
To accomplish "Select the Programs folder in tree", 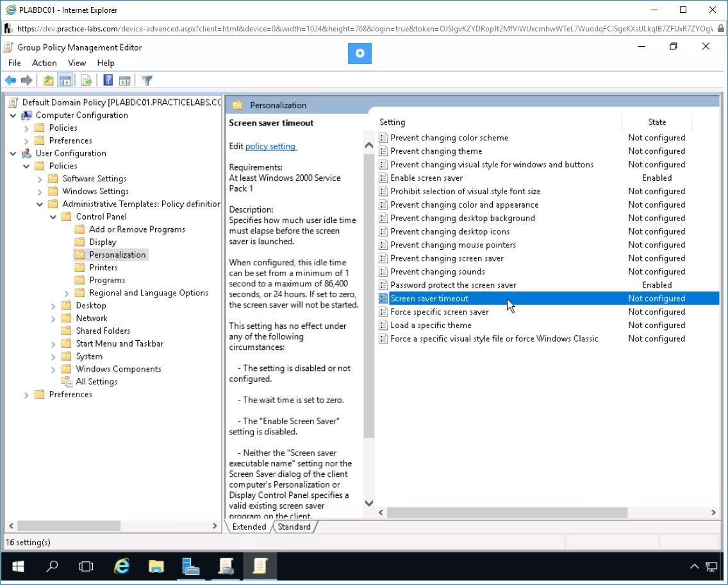I will [107, 281].
